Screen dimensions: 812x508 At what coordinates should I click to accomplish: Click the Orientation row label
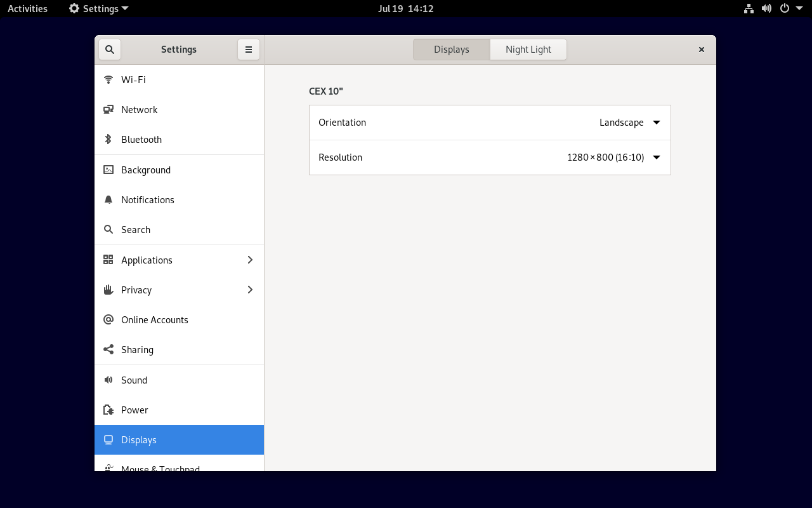pos(343,123)
